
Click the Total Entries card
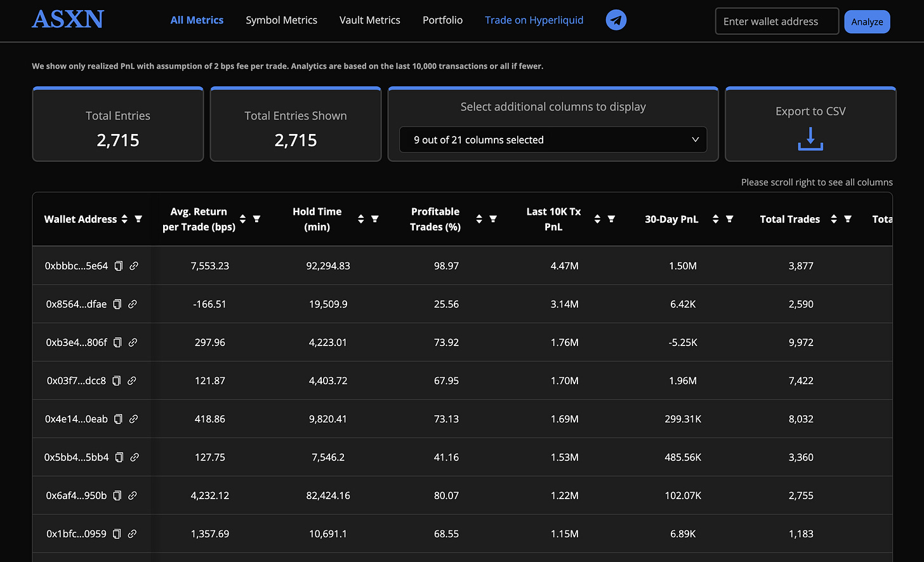pyautogui.click(x=118, y=124)
